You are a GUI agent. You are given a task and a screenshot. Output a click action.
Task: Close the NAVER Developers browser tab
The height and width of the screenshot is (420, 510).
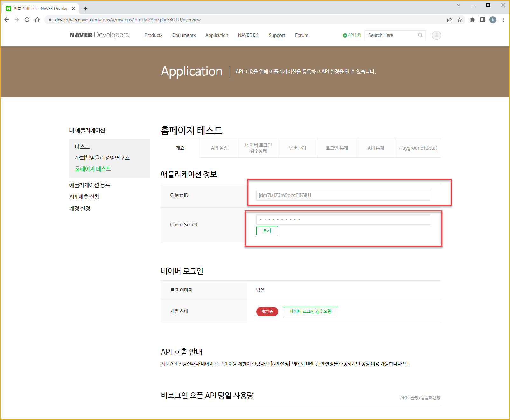coord(73,9)
